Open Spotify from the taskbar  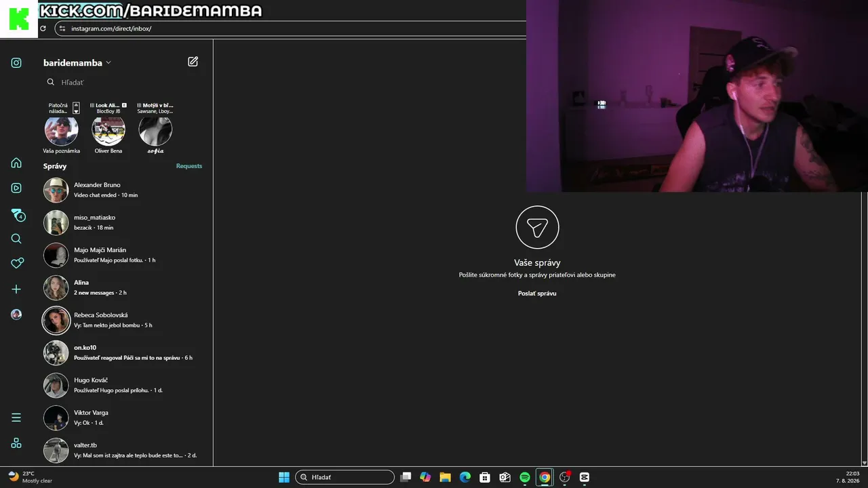click(x=525, y=477)
